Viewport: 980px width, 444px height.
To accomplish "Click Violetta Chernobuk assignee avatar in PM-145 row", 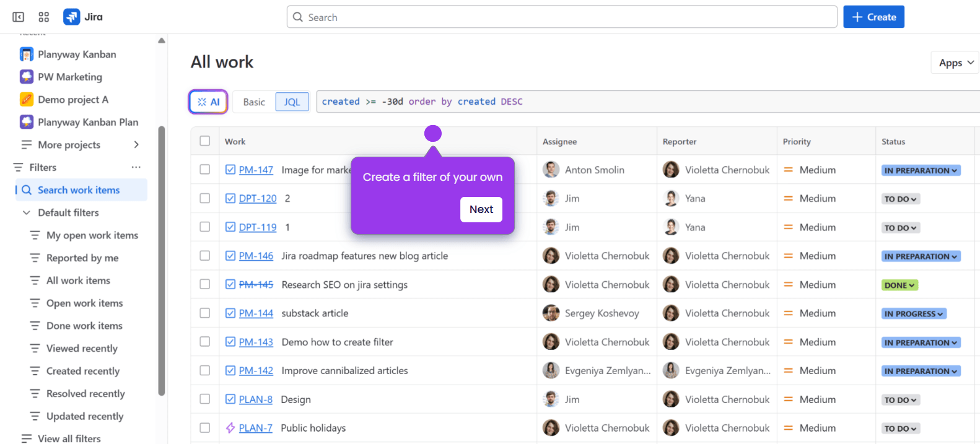I will click(x=551, y=284).
